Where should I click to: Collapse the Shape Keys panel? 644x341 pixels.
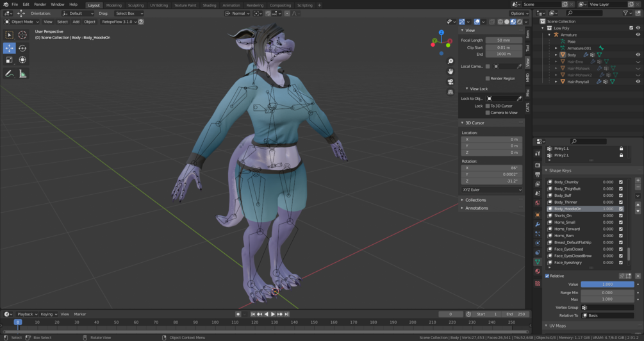tap(560, 170)
